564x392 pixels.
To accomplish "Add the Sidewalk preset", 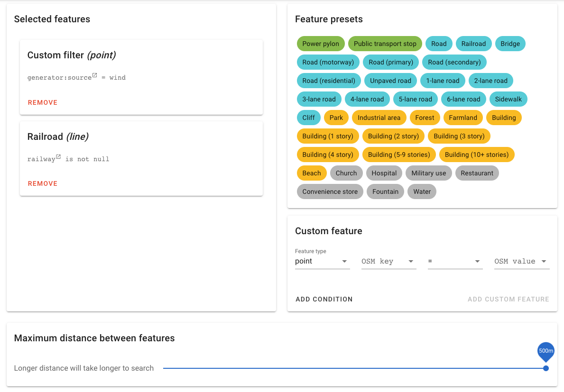I will click(508, 99).
